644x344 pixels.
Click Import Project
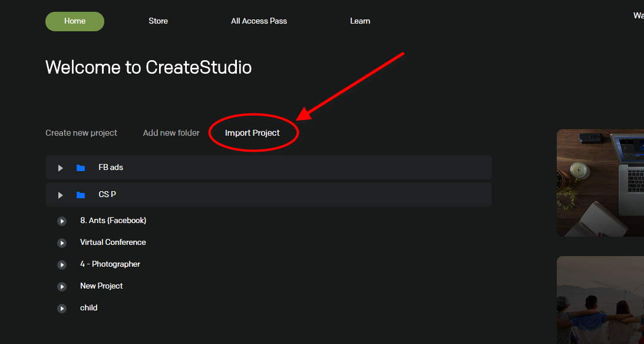pos(252,133)
